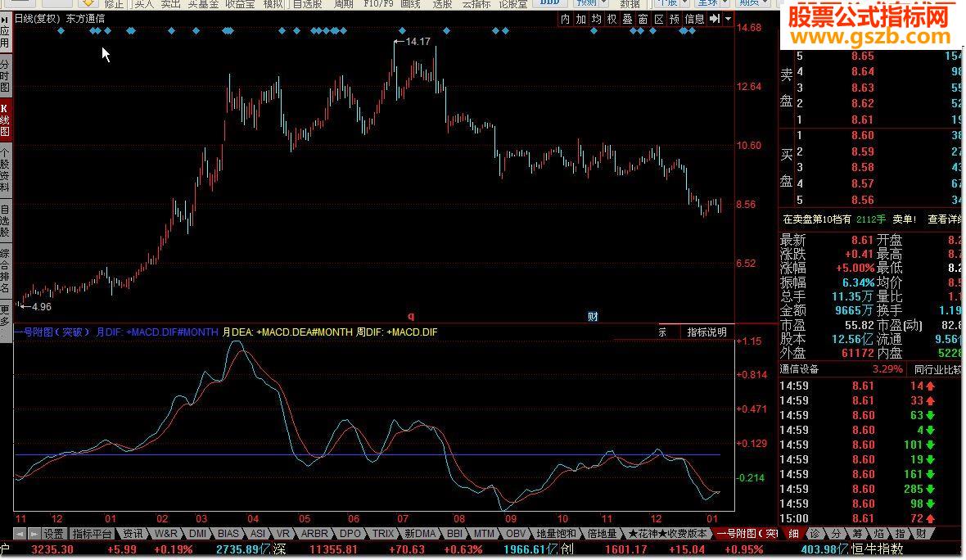Open 自选股 in the left sidebar
Image resolution: width=966 pixels, height=560 pixels.
coord(5,221)
